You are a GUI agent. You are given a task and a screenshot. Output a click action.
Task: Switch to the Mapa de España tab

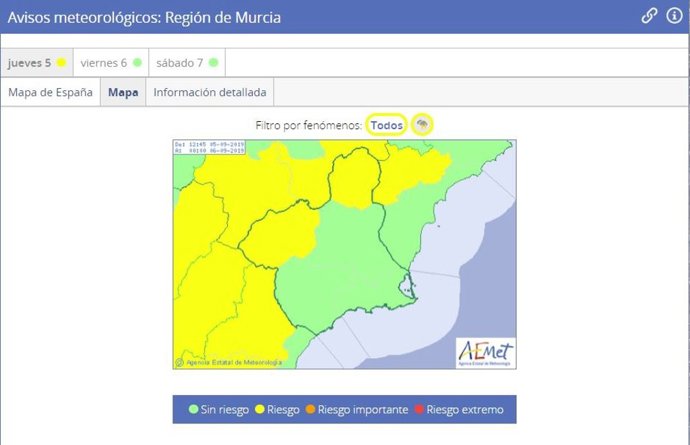50,92
